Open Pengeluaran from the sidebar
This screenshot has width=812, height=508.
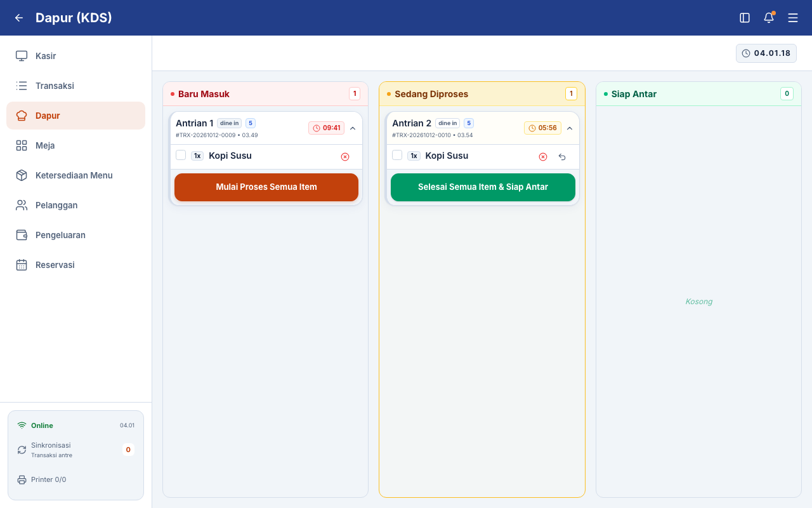tap(75, 235)
